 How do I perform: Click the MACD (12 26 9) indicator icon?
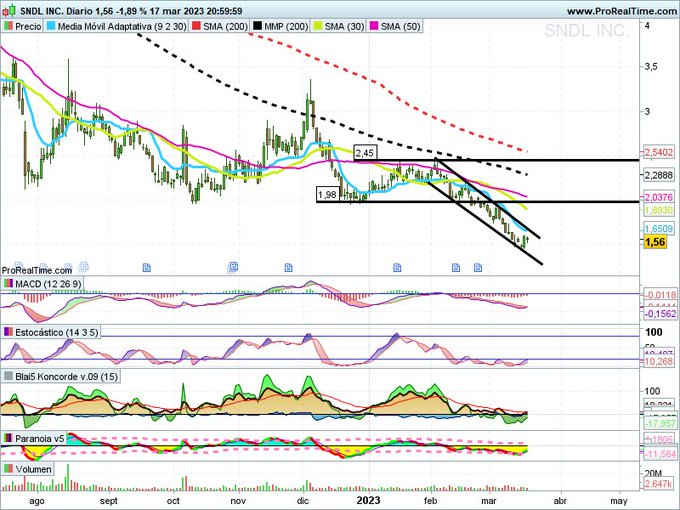tap(8, 284)
